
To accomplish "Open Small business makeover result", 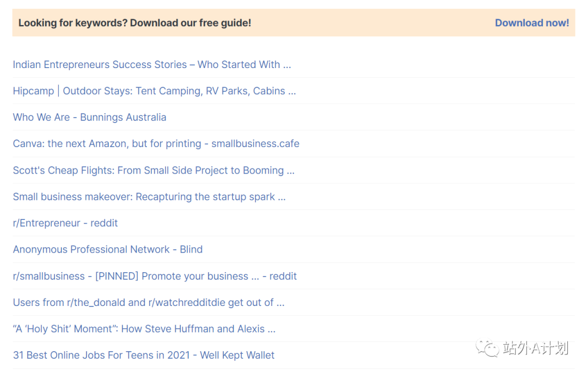I will [x=149, y=197].
